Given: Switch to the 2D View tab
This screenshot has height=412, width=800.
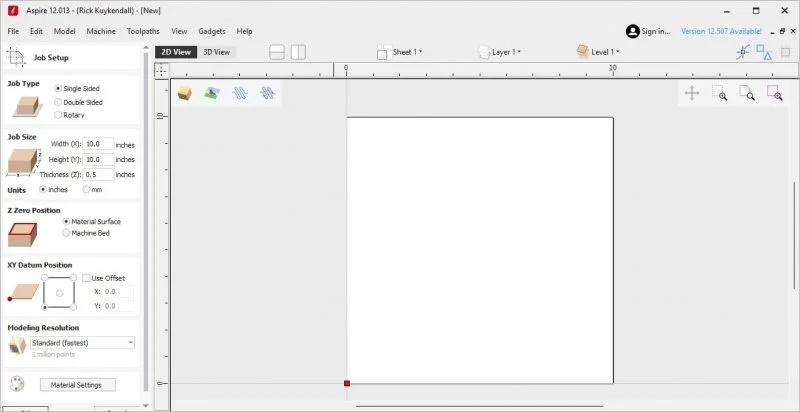Looking at the screenshot, I should [x=176, y=52].
